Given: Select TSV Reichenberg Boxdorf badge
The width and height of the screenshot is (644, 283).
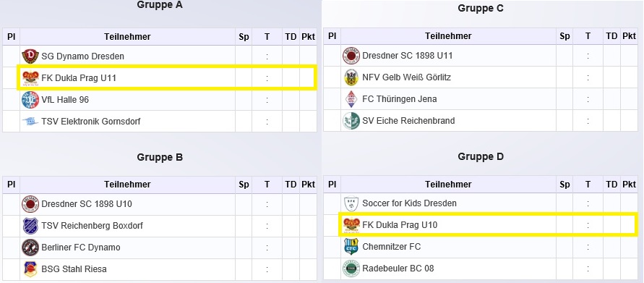Looking at the screenshot, I should pyautogui.click(x=30, y=226).
